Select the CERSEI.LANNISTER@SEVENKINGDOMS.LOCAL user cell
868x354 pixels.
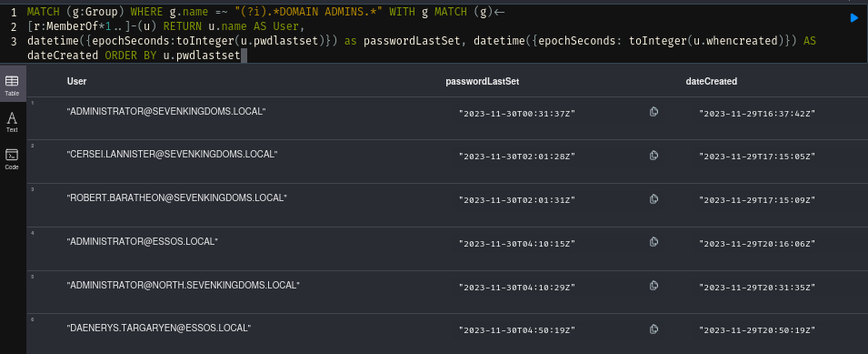(x=172, y=154)
